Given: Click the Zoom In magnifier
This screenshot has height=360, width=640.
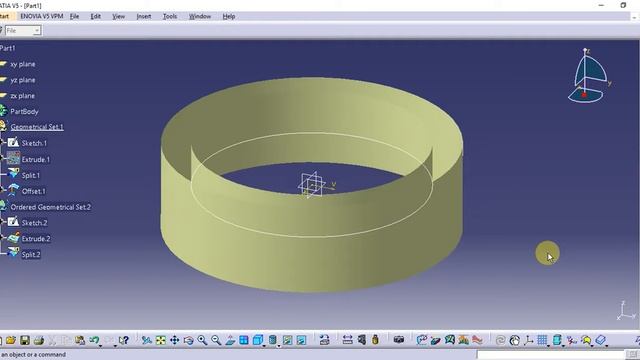Looking at the screenshot, I should (x=202, y=340).
